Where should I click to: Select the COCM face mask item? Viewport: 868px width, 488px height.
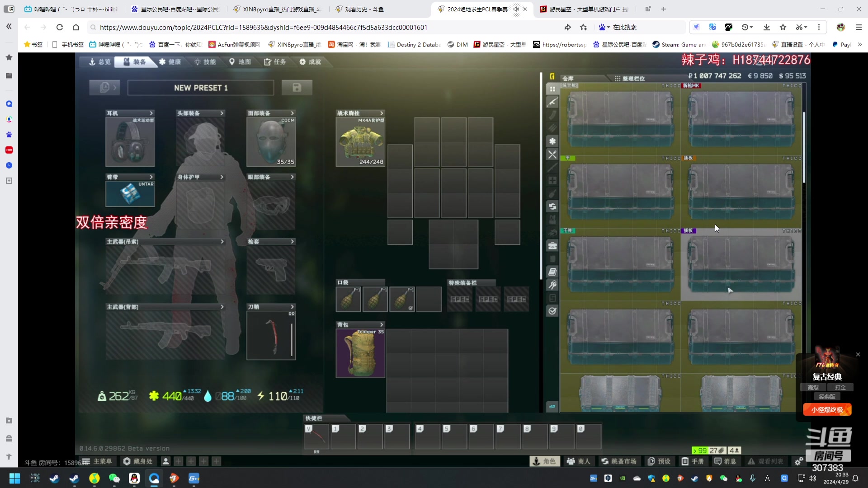pyautogui.click(x=271, y=142)
